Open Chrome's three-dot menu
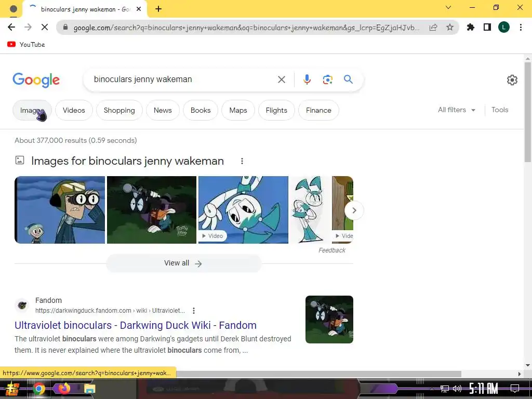The width and height of the screenshot is (532, 399). [x=521, y=27]
